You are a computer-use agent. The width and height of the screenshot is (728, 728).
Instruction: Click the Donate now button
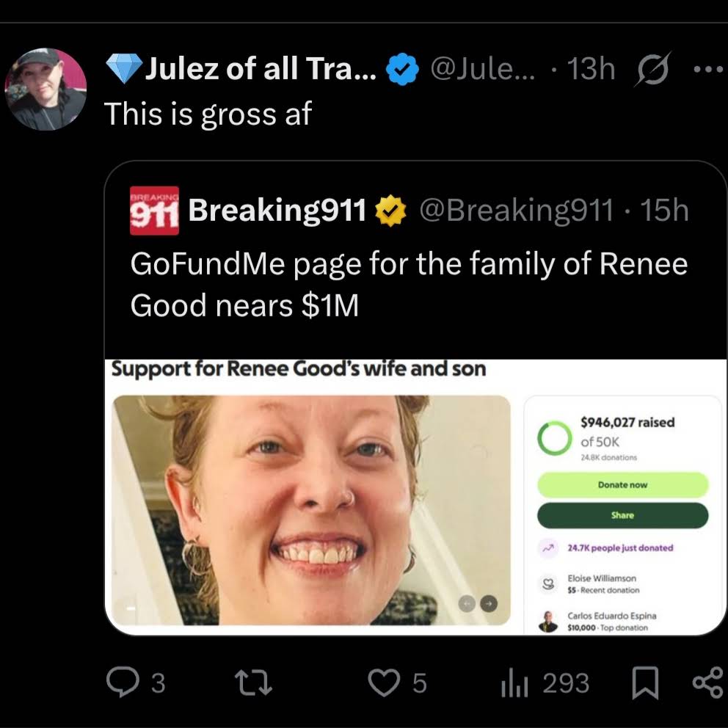[622, 484]
